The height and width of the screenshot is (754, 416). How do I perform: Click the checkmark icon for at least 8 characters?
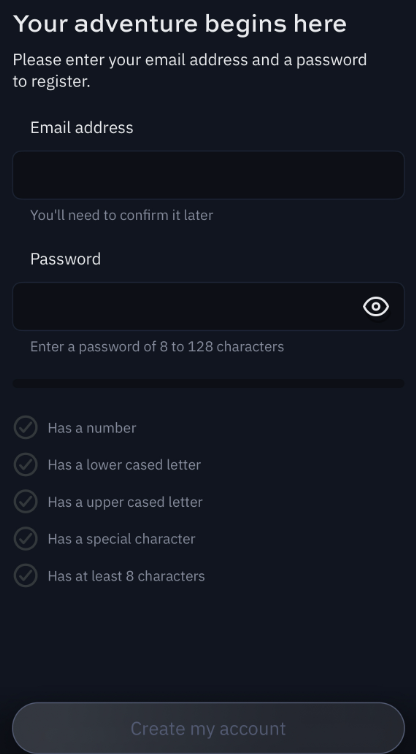coord(25,576)
